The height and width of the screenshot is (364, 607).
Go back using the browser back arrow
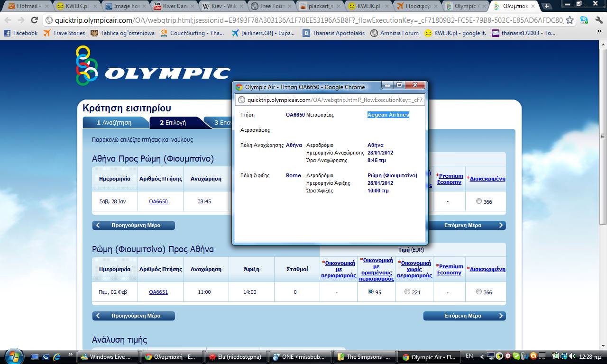point(8,20)
